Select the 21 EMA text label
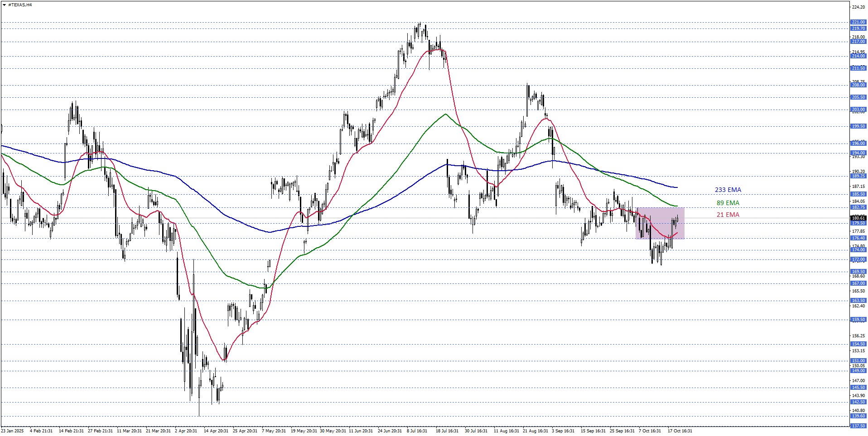 728,215
